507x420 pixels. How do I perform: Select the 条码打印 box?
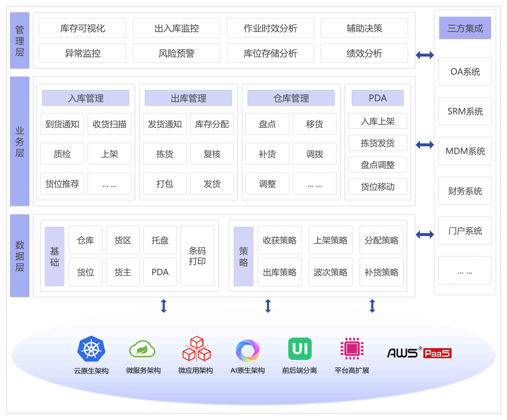[197, 256]
